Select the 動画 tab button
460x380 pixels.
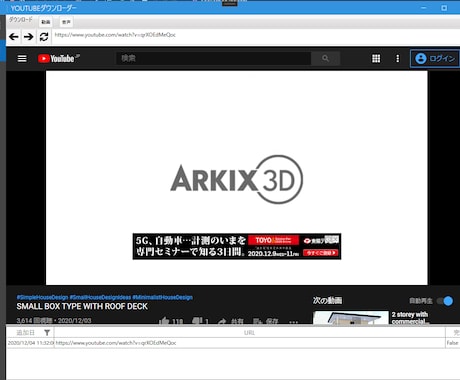46,22
